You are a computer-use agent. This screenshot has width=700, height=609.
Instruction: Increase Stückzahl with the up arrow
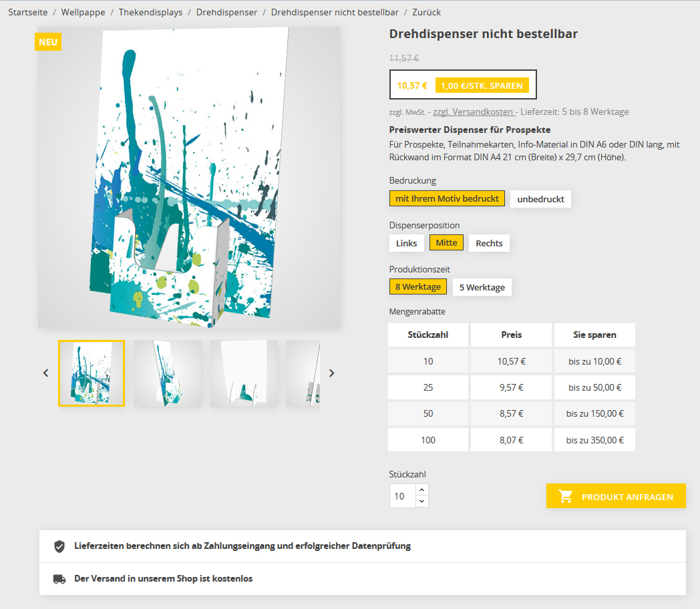(422, 490)
